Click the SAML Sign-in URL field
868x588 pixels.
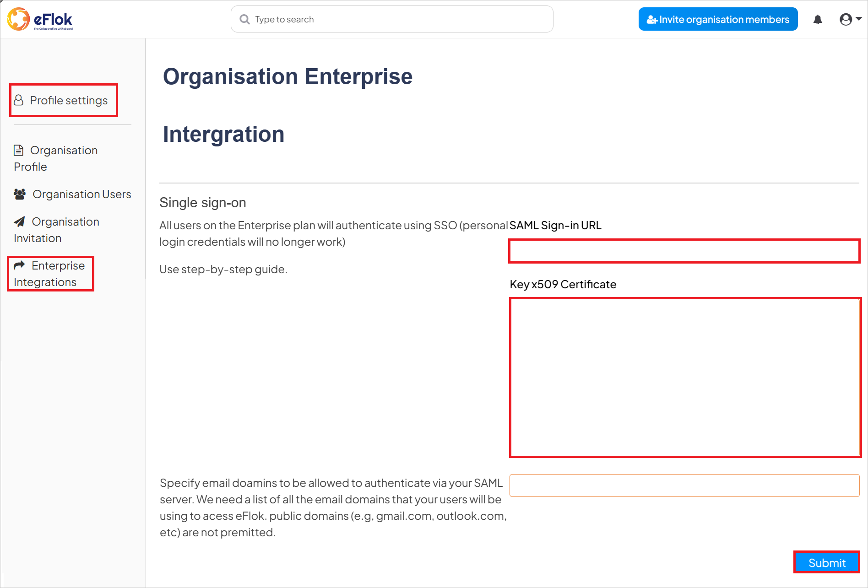684,251
